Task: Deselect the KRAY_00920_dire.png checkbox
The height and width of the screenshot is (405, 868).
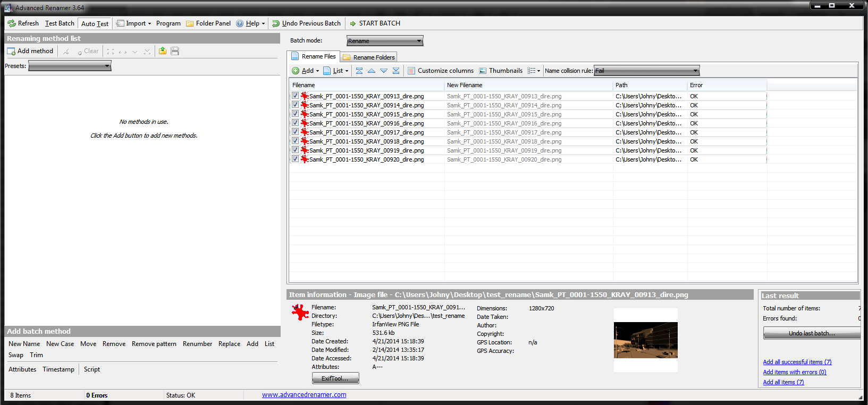Action: pyautogui.click(x=295, y=159)
